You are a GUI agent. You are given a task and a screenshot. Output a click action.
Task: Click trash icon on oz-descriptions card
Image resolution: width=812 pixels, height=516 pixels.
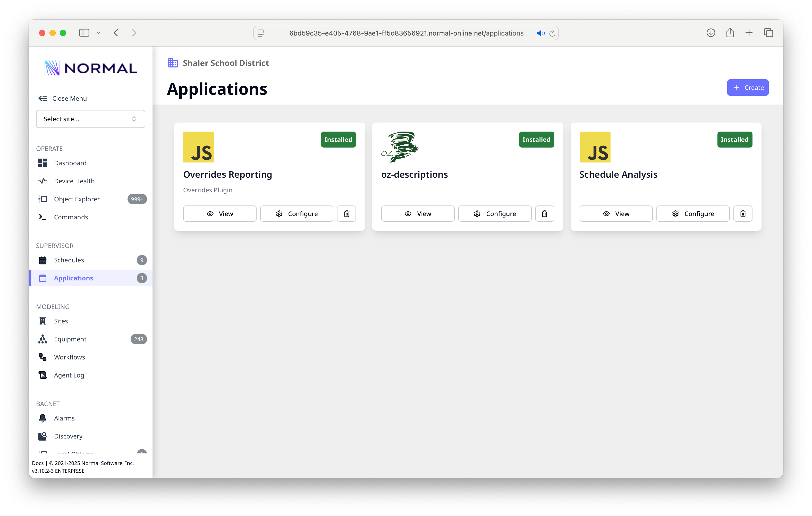[x=544, y=214]
